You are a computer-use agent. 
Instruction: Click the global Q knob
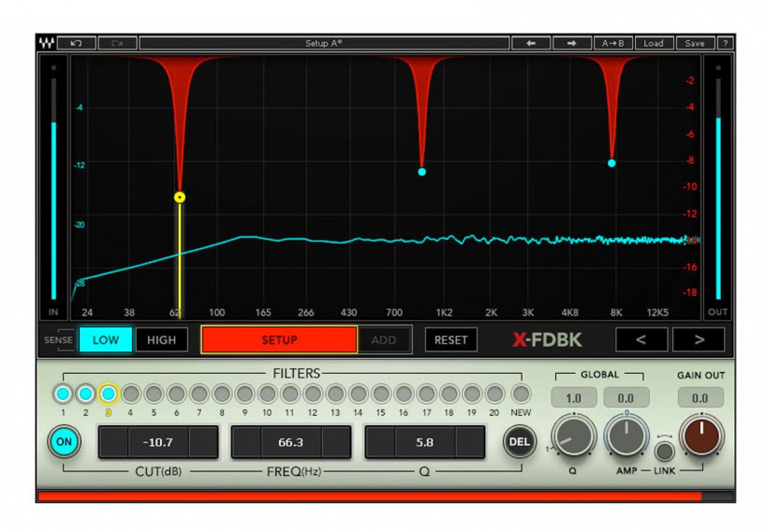[573, 436]
